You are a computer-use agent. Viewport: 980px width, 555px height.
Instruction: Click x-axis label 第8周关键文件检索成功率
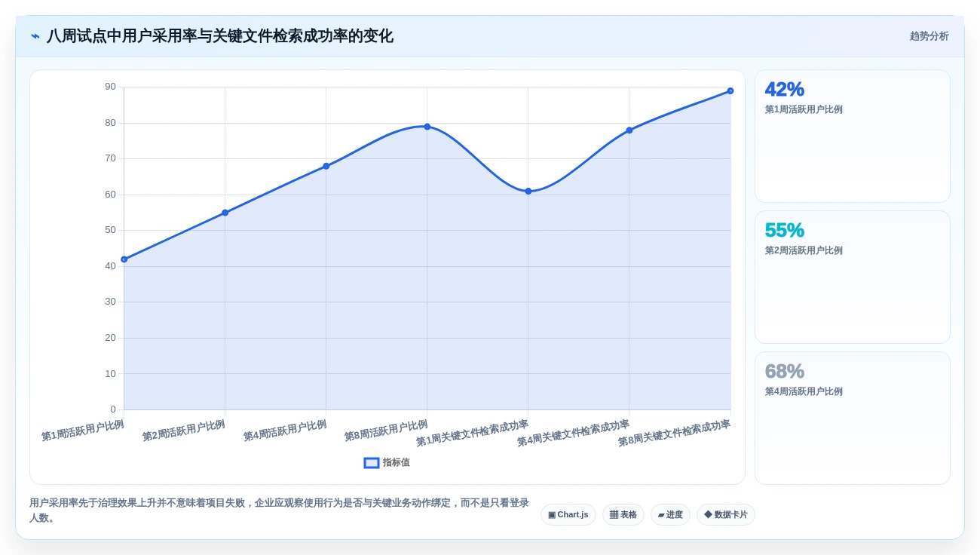pyautogui.click(x=674, y=433)
